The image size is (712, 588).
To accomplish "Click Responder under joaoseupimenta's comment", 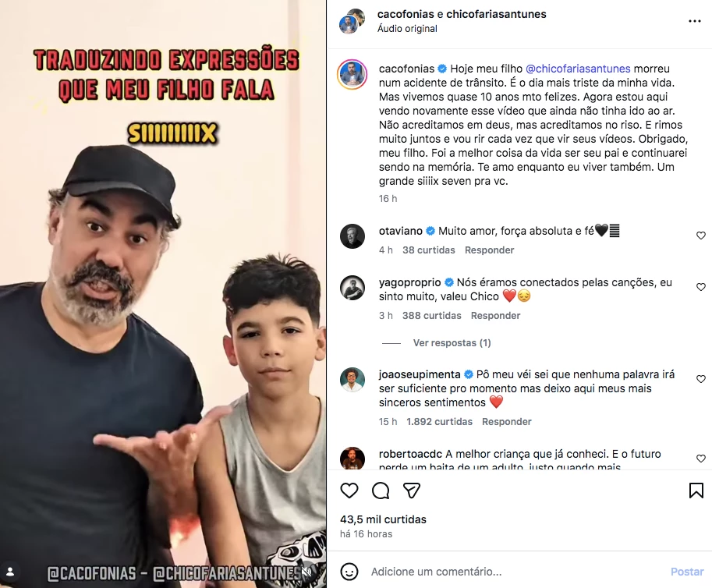I will [x=506, y=422].
